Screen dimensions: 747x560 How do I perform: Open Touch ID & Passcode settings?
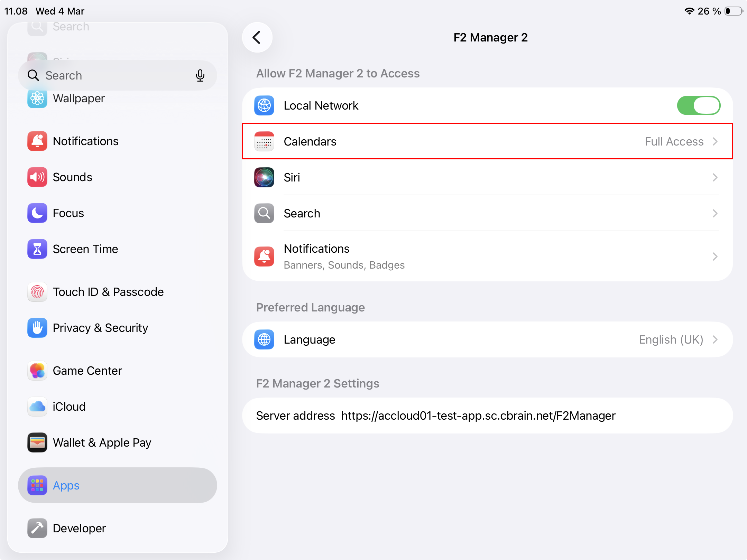tap(118, 292)
